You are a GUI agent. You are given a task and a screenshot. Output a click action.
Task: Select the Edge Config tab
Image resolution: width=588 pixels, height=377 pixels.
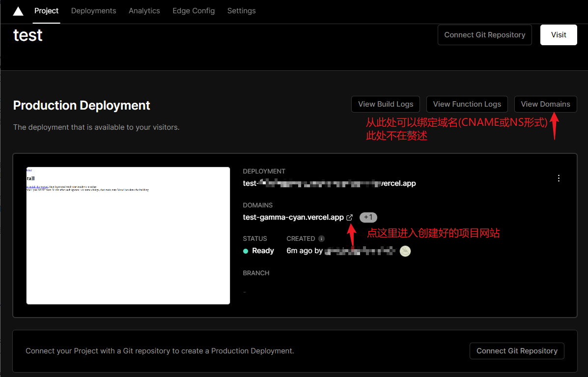(194, 11)
